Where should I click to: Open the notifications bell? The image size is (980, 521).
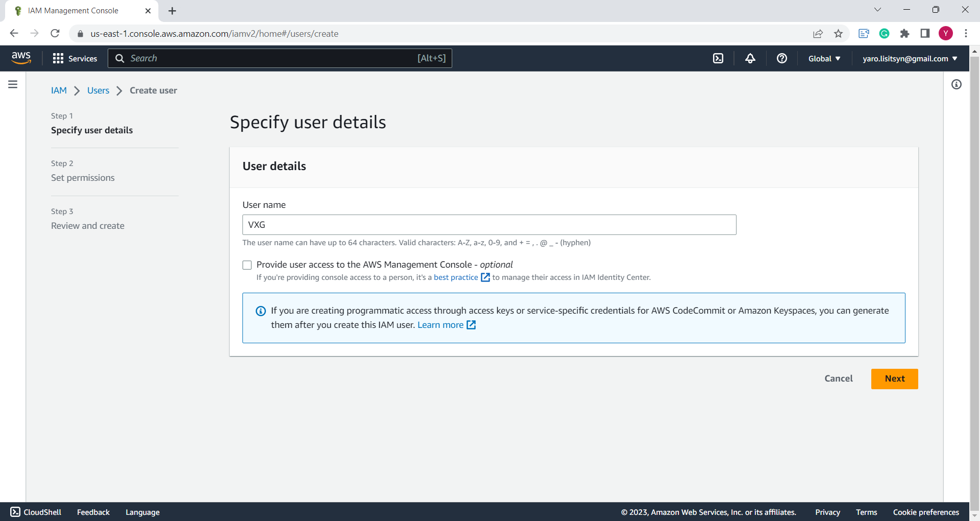coord(750,58)
